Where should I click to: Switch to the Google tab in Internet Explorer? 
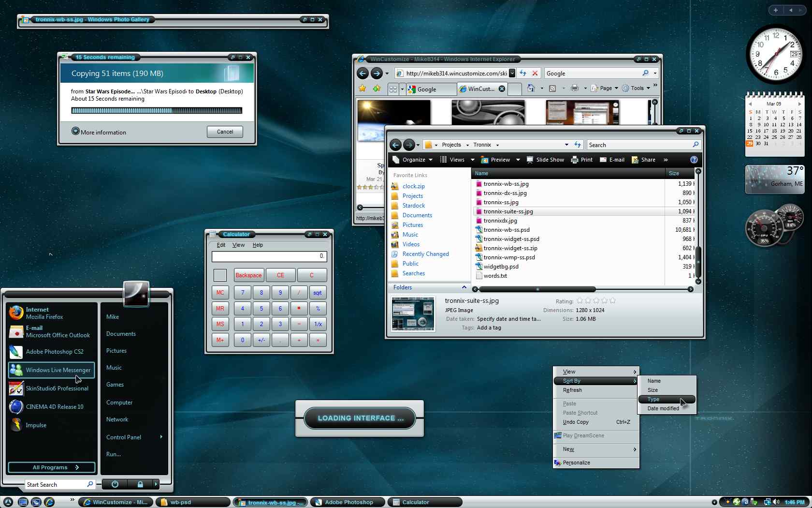click(431, 89)
